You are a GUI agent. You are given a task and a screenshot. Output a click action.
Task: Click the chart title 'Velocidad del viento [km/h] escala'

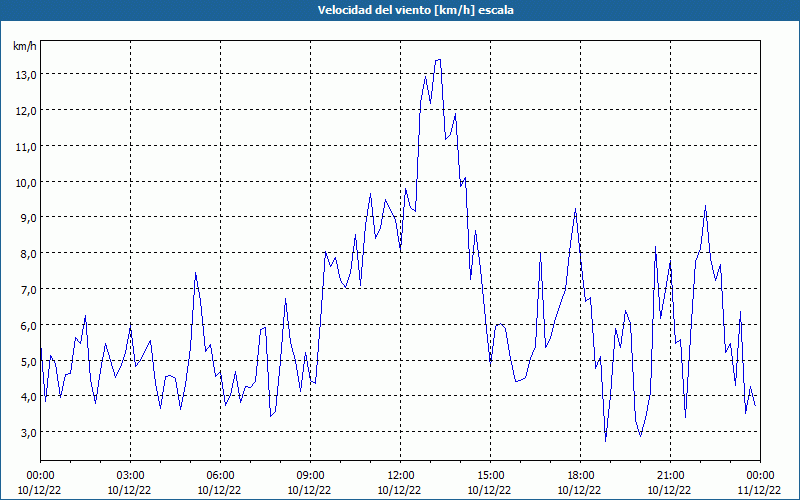(x=415, y=10)
